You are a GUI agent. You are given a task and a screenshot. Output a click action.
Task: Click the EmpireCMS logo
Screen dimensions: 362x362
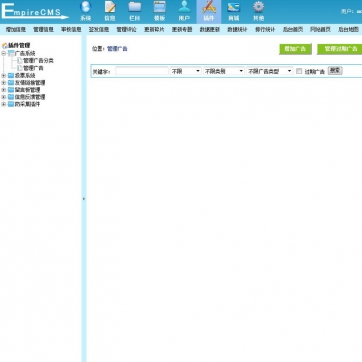pyautogui.click(x=34, y=12)
